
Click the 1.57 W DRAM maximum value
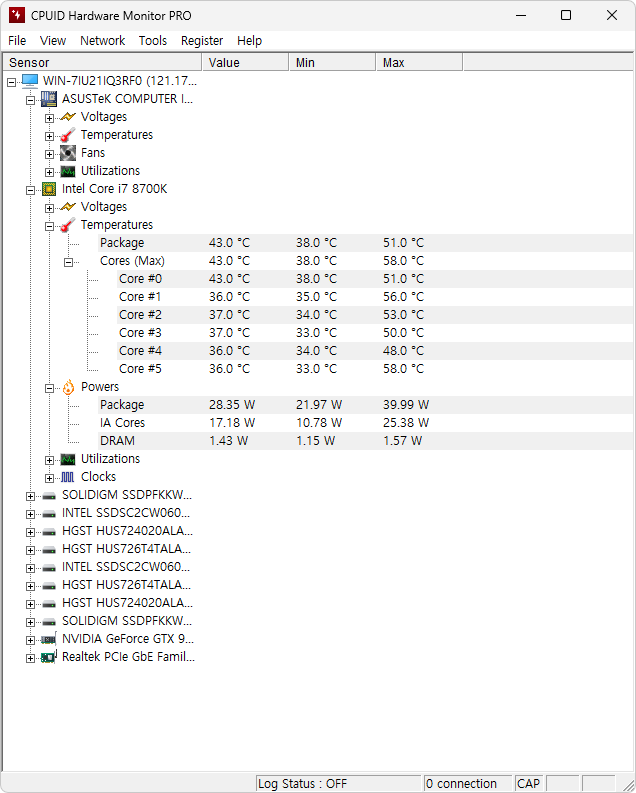402,440
